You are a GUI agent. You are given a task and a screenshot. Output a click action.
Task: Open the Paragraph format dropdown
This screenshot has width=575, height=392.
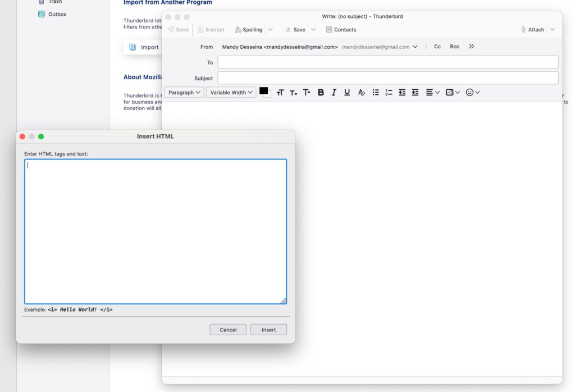[x=184, y=93]
